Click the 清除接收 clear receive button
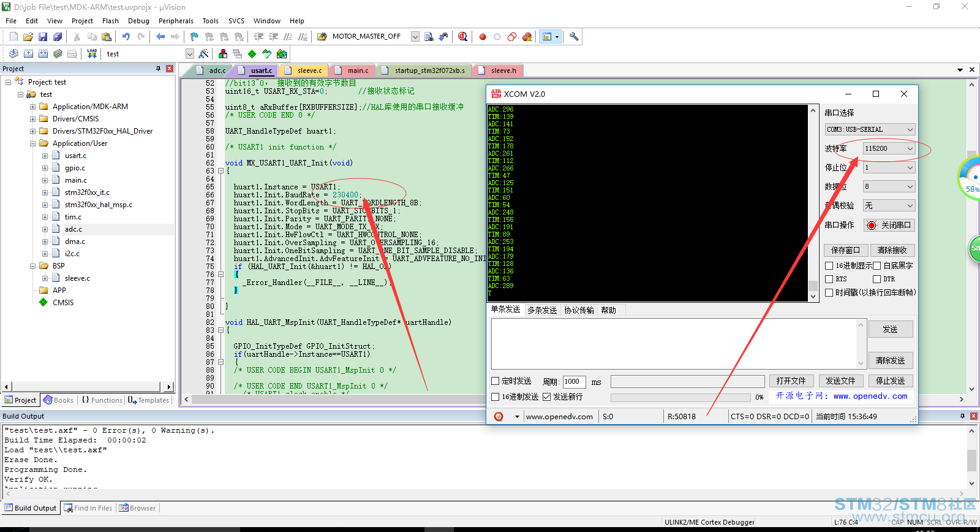This screenshot has width=980, height=532. (892, 250)
